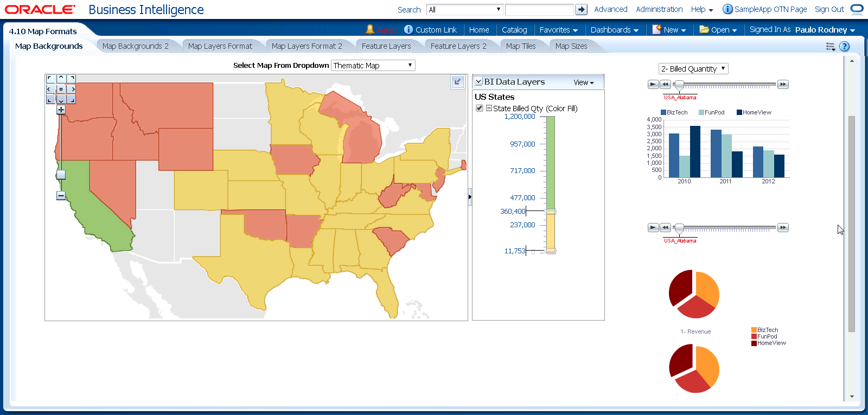Screen dimensions: 868x415
Task: Zoom in the map with plus button
Action: (x=61, y=110)
